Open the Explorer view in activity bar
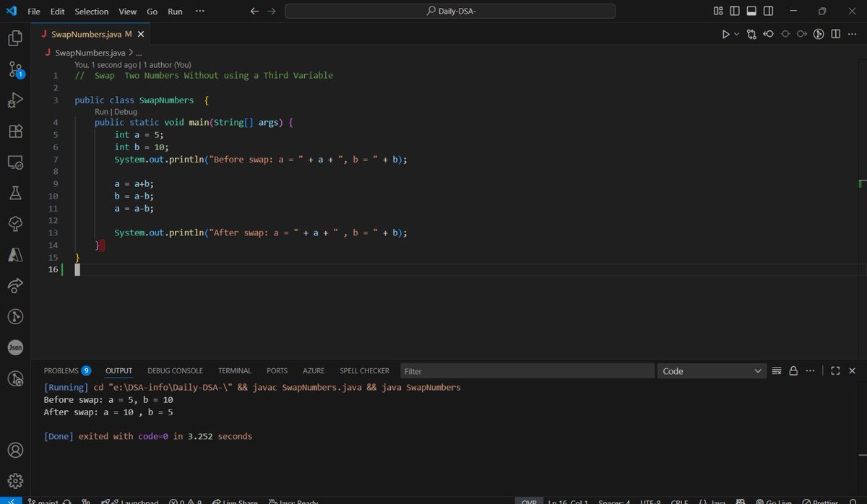This screenshot has height=504, width=867. pos(15,38)
